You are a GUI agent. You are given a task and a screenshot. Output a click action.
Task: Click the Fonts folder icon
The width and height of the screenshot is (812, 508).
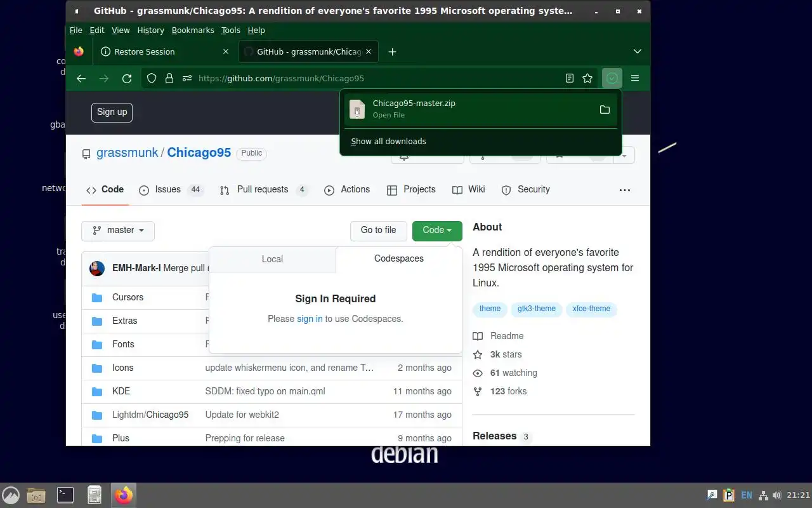click(97, 344)
